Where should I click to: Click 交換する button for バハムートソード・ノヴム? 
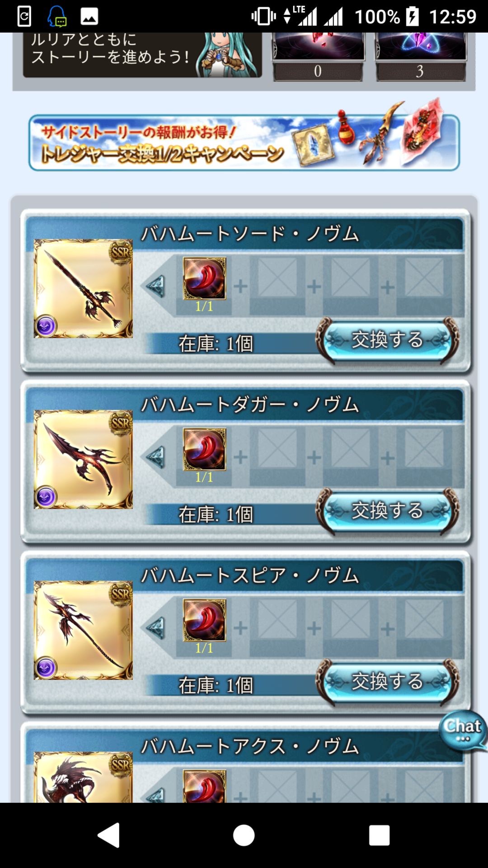(388, 340)
